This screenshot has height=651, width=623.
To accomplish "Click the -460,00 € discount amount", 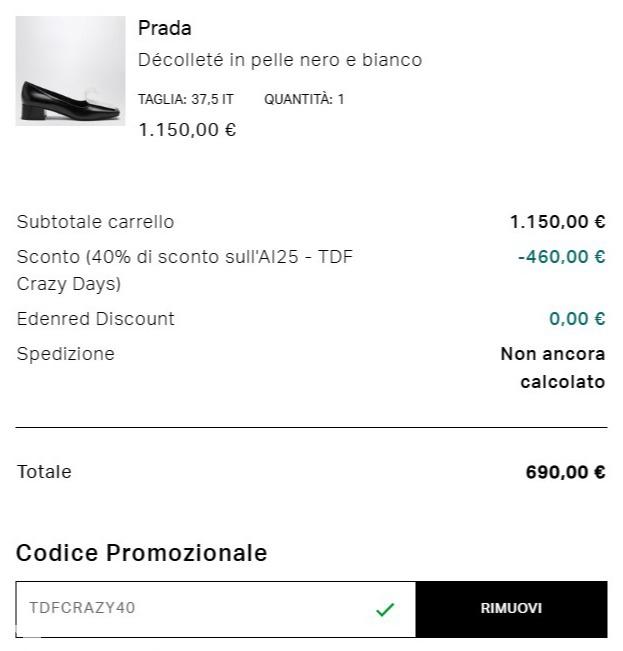I will click(561, 257).
